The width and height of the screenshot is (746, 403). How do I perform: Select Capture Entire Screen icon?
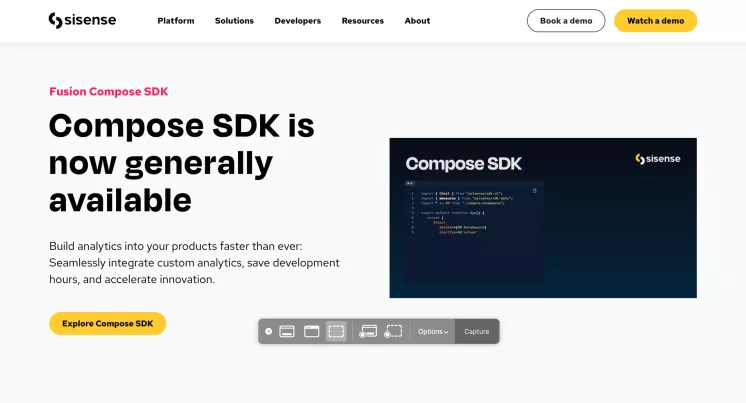coord(287,331)
